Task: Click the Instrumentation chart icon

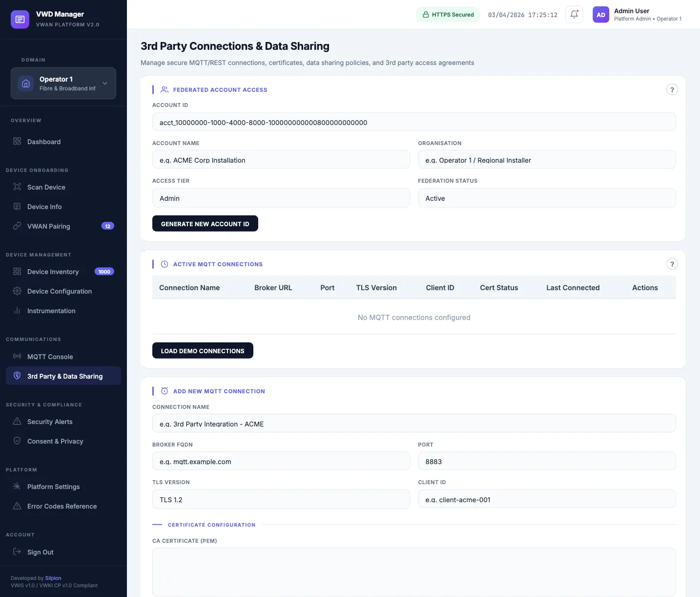Action: pyautogui.click(x=17, y=310)
